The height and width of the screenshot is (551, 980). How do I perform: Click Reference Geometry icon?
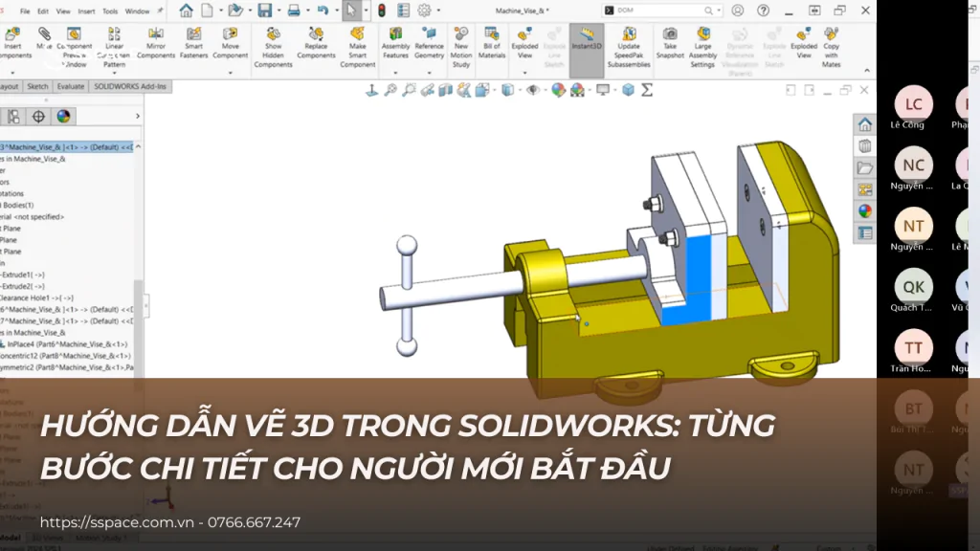coord(430,43)
